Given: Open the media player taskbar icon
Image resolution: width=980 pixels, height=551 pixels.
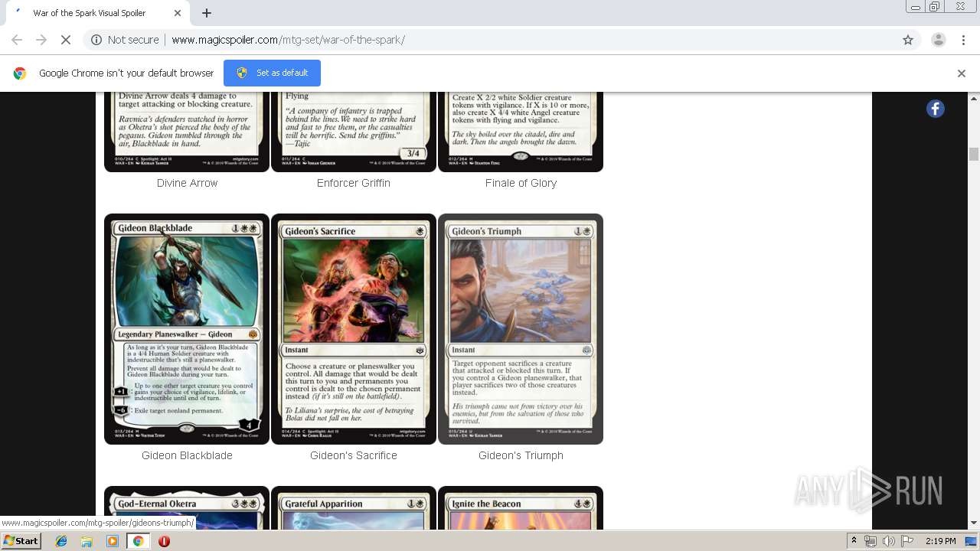Looking at the screenshot, I should click(113, 541).
